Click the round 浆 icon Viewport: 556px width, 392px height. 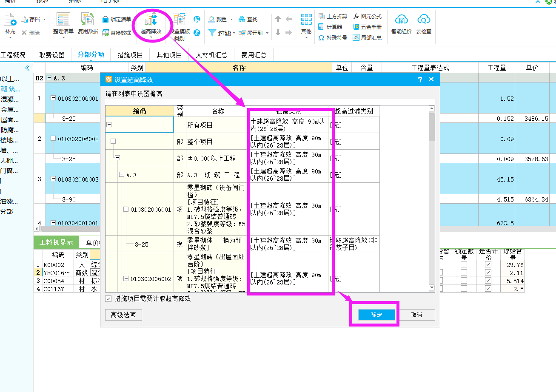[197, 33]
